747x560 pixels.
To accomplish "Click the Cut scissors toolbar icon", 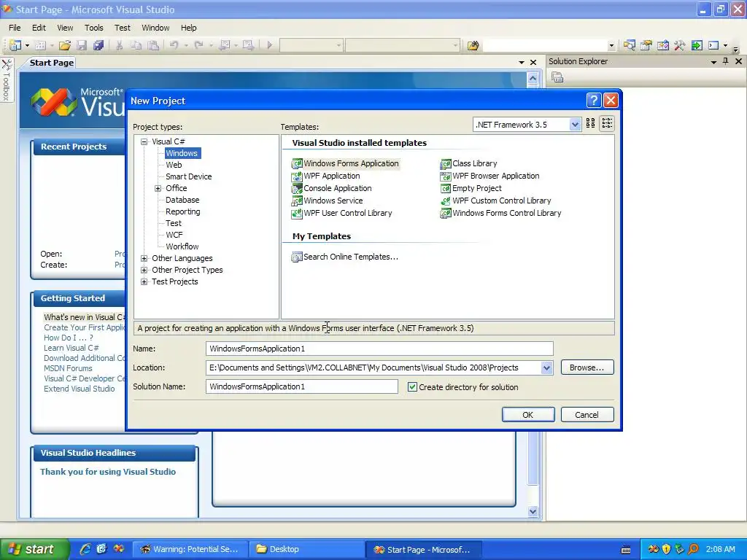I will coord(119,45).
